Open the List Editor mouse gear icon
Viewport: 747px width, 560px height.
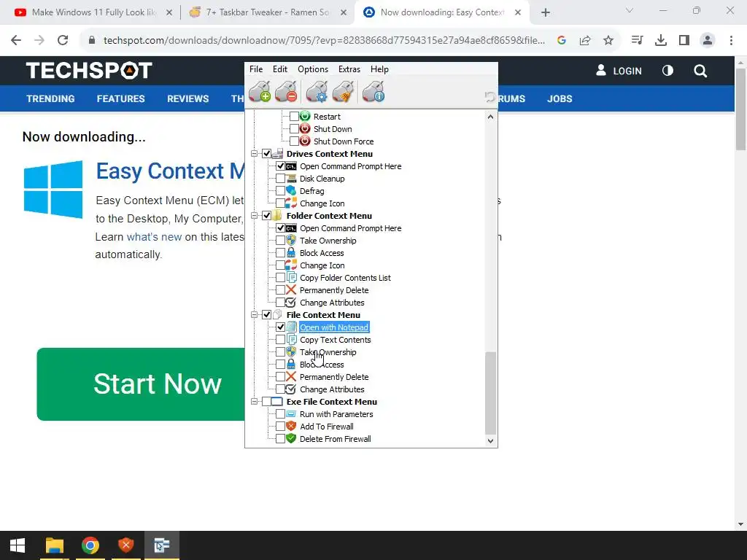(317, 91)
